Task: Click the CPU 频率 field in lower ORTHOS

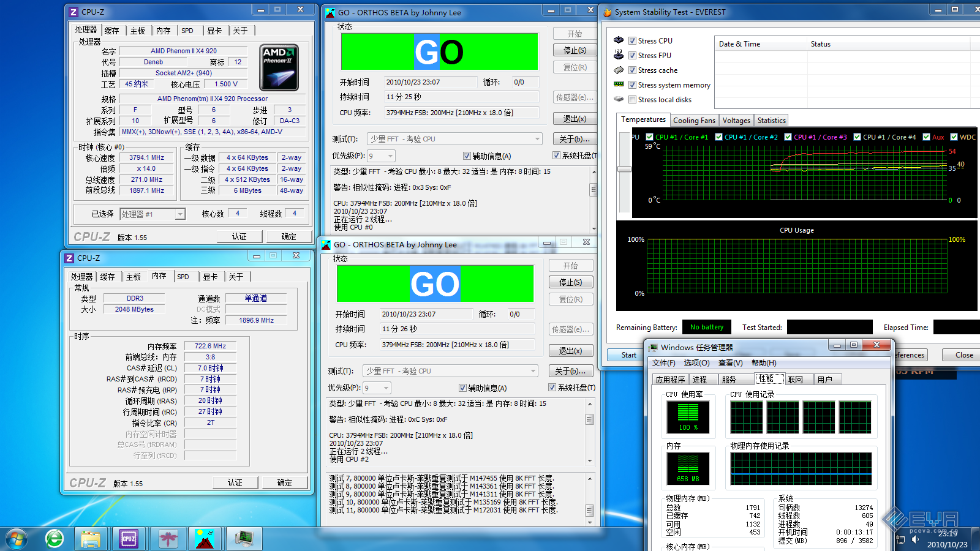Action: [458, 345]
